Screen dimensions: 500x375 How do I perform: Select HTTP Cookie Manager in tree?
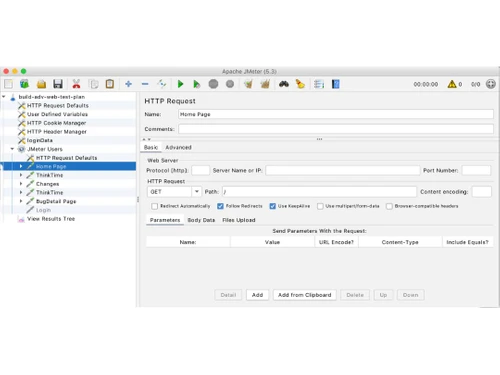point(56,123)
